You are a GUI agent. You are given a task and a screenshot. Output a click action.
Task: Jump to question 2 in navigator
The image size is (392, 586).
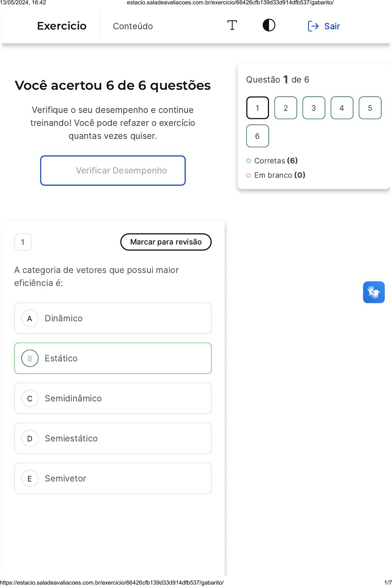click(286, 108)
